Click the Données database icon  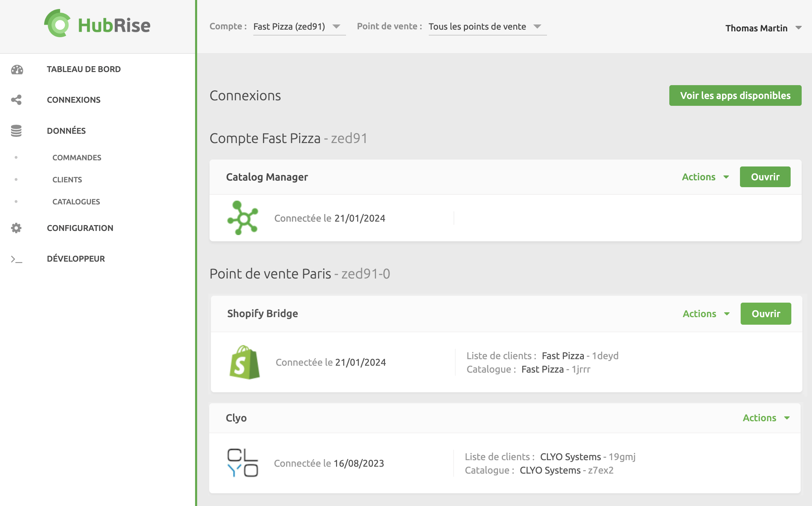coord(16,131)
